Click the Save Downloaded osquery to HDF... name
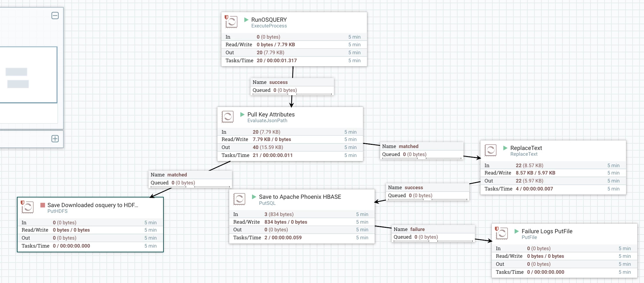The image size is (644, 283). click(93, 205)
